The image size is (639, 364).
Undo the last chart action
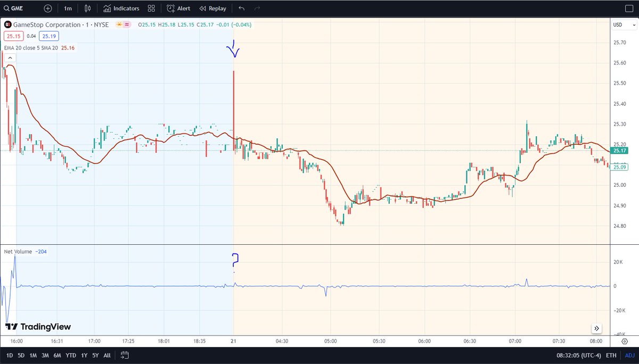pyautogui.click(x=242, y=9)
